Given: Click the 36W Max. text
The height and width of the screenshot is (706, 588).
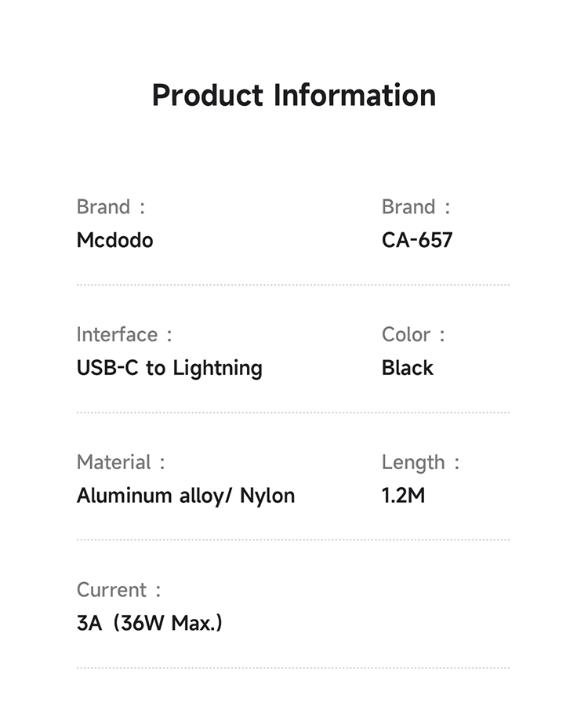Looking at the screenshot, I should [x=168, y=624].
